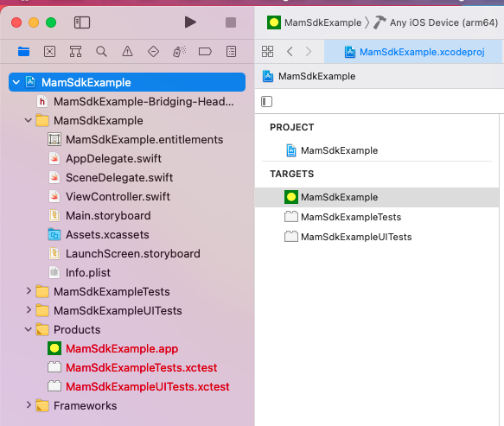This screenshot has height=426, width=504.
Task: Open the Symbol navigator
Action: (x=75, y=51)
